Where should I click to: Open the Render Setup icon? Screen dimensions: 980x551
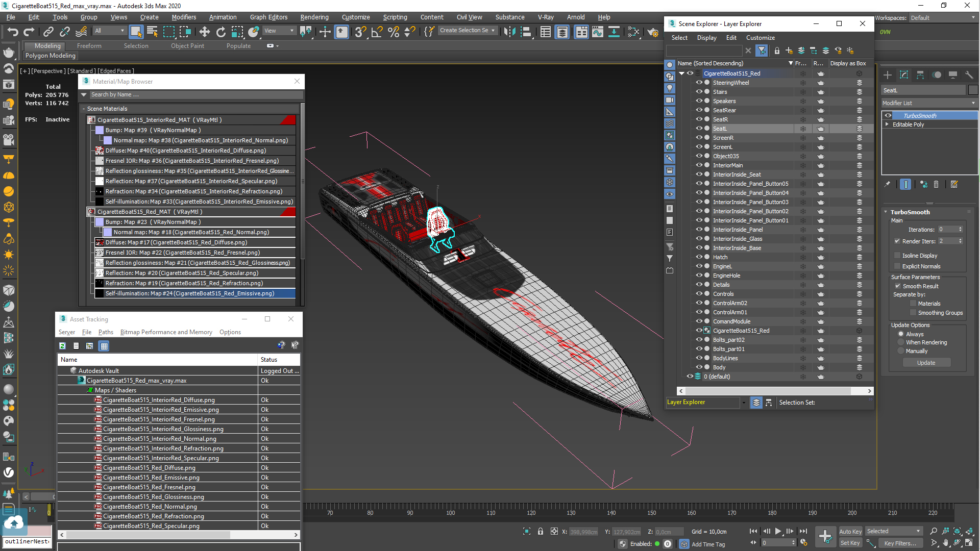coord(652,32)
